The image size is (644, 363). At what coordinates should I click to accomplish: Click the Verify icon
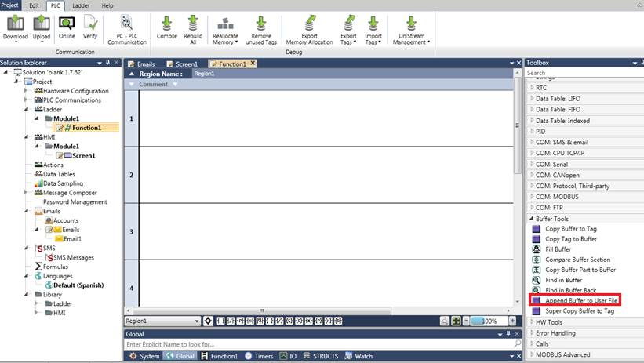tap(90, 27)
